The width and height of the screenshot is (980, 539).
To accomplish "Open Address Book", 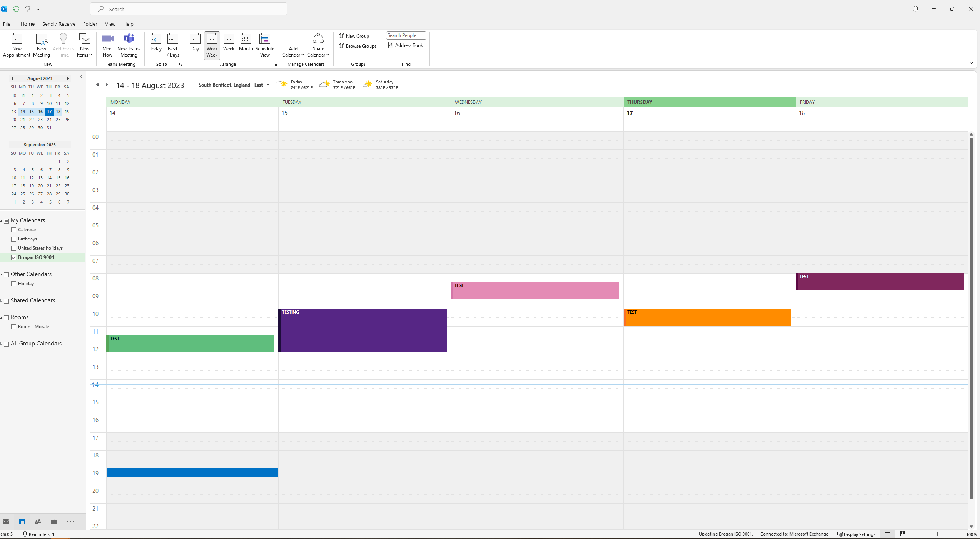I will (406, 45).
